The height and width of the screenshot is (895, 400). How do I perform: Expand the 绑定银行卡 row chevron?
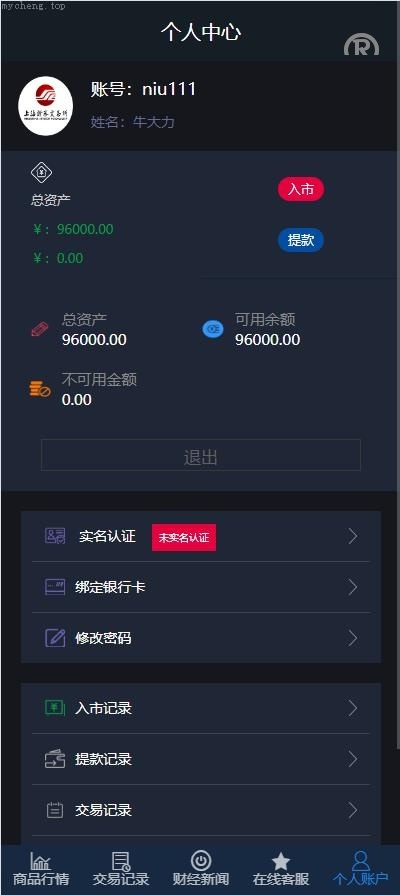(353, 587)
